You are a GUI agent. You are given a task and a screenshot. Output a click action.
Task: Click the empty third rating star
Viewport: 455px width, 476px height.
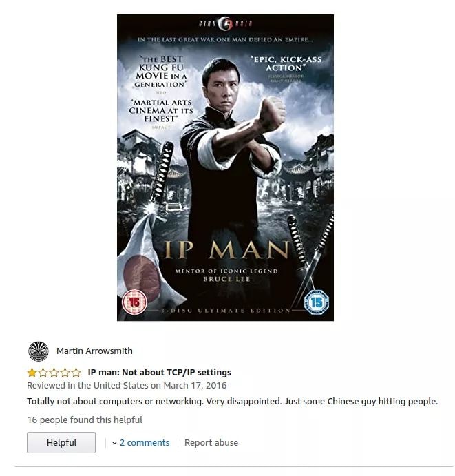pyautogui.click(x=54, y=373)
